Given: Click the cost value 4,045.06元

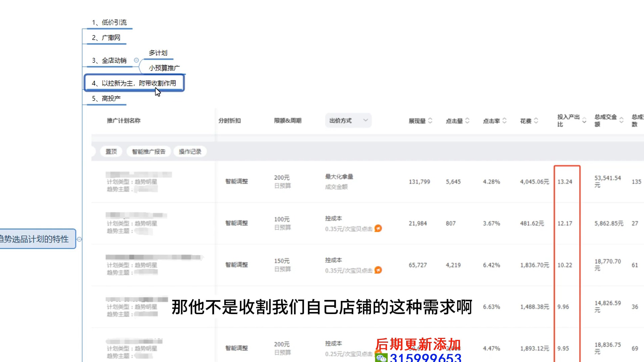Looking at the screenshot, I should [535, 182].
